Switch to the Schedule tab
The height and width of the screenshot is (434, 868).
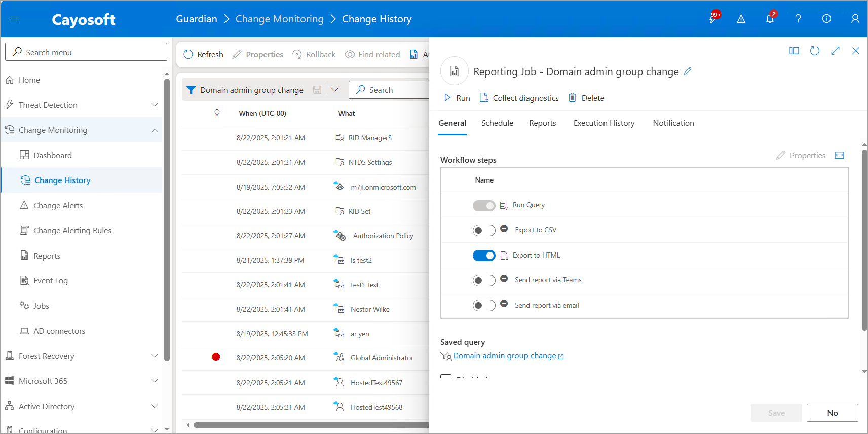tap(497, 123)
